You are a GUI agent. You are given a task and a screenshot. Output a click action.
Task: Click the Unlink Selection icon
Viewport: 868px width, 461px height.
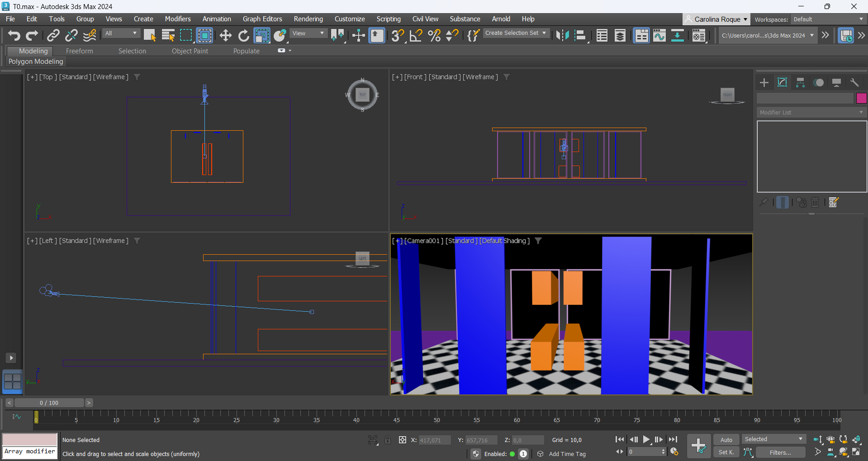tap(71, 35)
